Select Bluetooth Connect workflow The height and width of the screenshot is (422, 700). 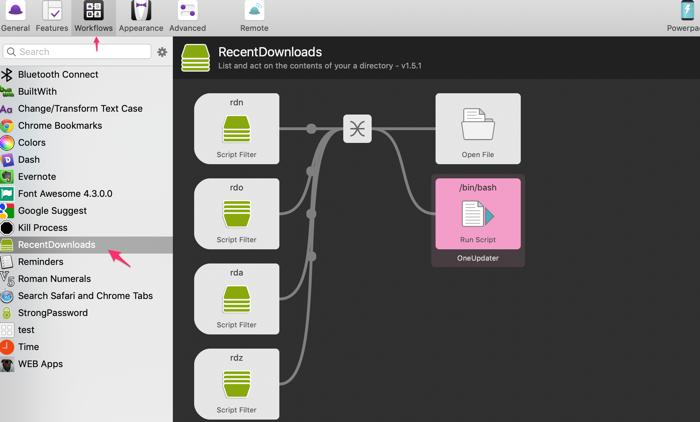(x=58, y=74)
